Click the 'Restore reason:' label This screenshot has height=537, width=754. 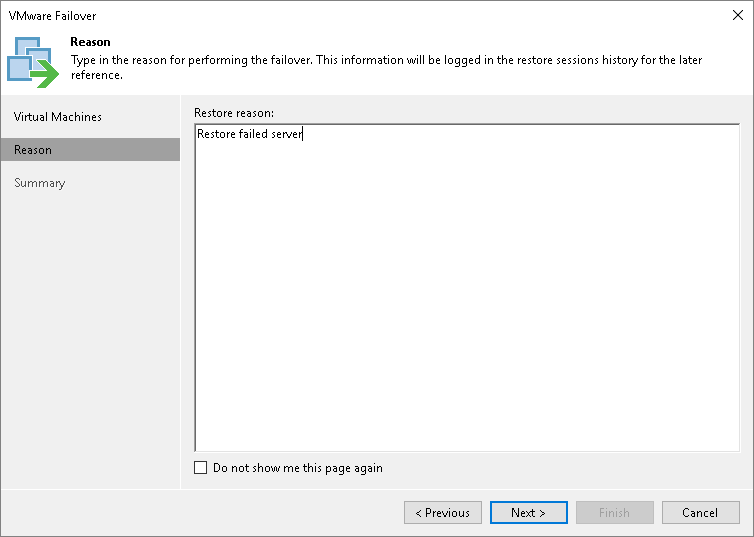coord(234,113)
